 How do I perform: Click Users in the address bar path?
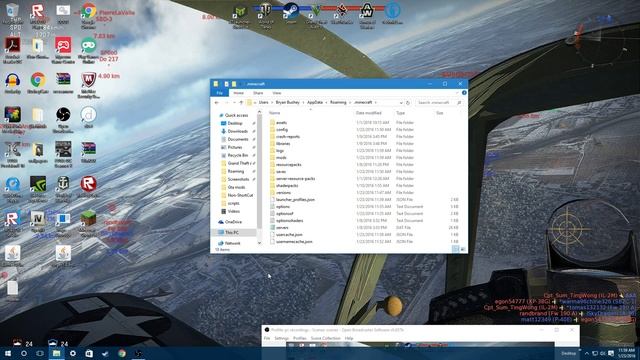coord(264,102)
